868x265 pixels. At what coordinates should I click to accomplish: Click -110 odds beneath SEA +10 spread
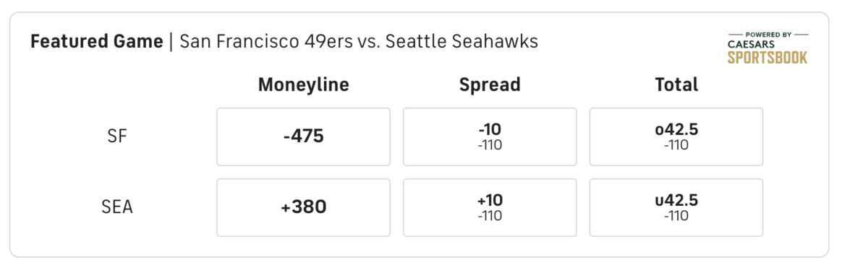click(x=490, y=216)
